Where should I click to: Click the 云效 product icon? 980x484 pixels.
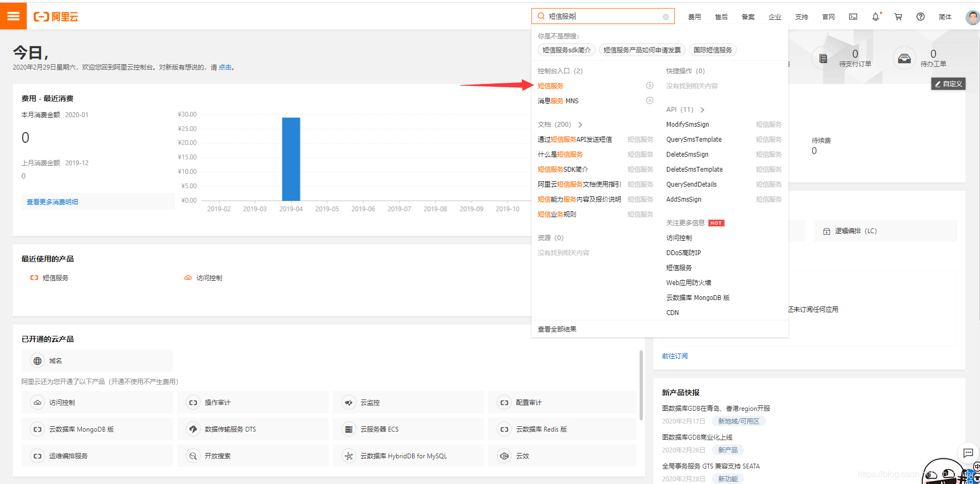[504, 456]
